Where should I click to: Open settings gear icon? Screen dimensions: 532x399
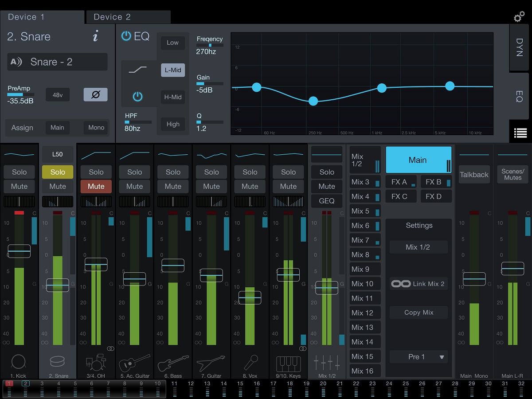point(519,17)
